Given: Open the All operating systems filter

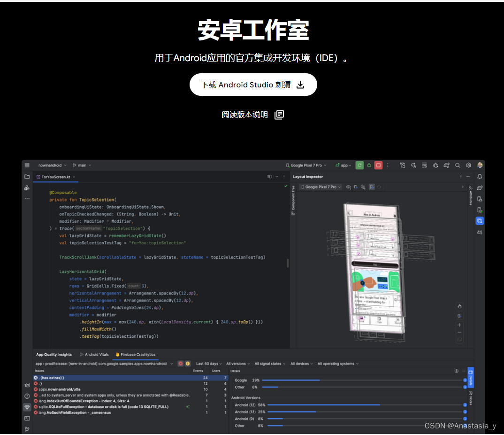Looking at the screenshot, I should (338, 364).
